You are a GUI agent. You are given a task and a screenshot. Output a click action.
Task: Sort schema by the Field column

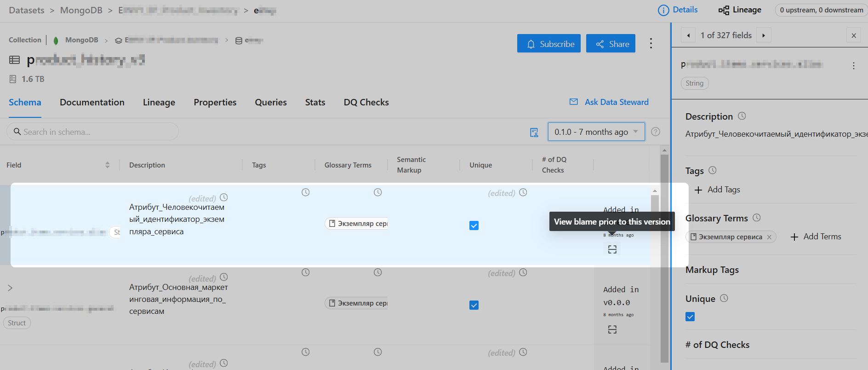pyautogui.click(x=107, y=165)
